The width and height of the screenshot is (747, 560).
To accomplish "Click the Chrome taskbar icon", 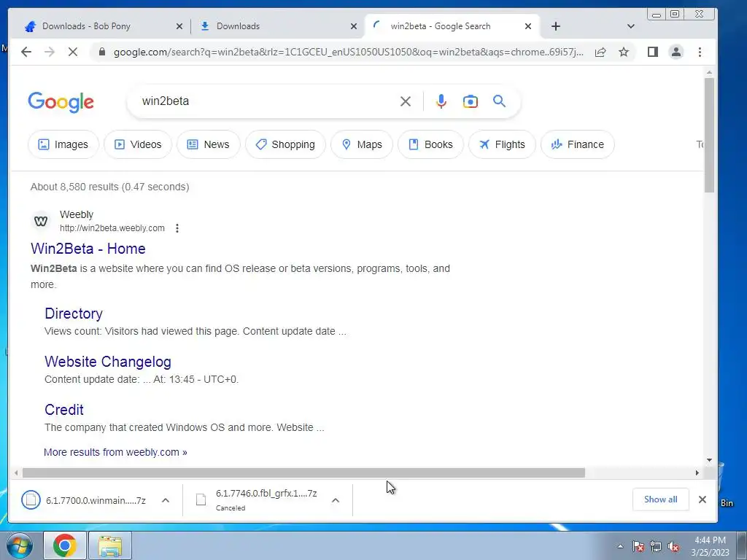I will tap(65, 545).
